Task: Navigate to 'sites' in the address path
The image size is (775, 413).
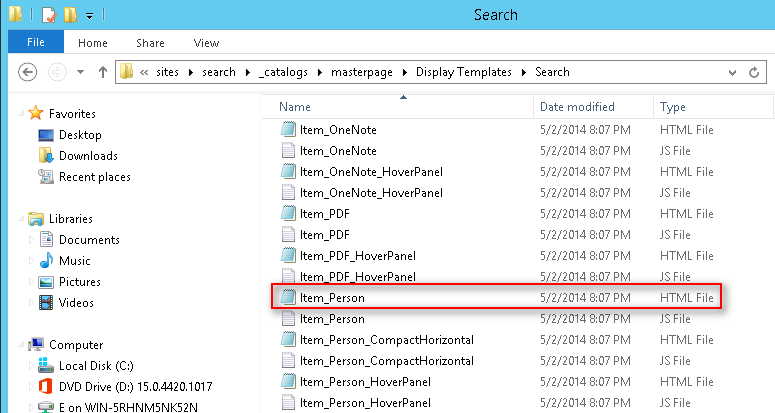Action: tap(167, 72)
